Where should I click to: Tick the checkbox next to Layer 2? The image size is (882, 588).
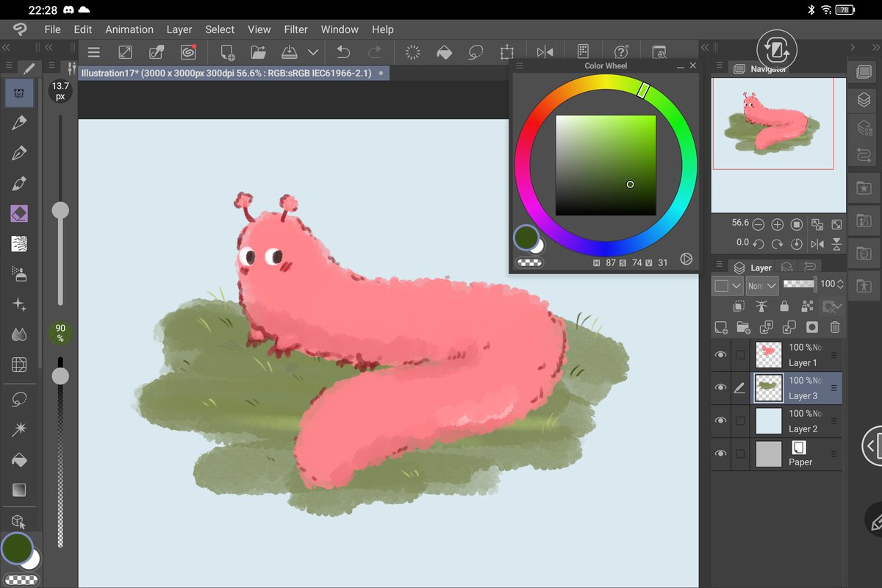pos(740,421)
